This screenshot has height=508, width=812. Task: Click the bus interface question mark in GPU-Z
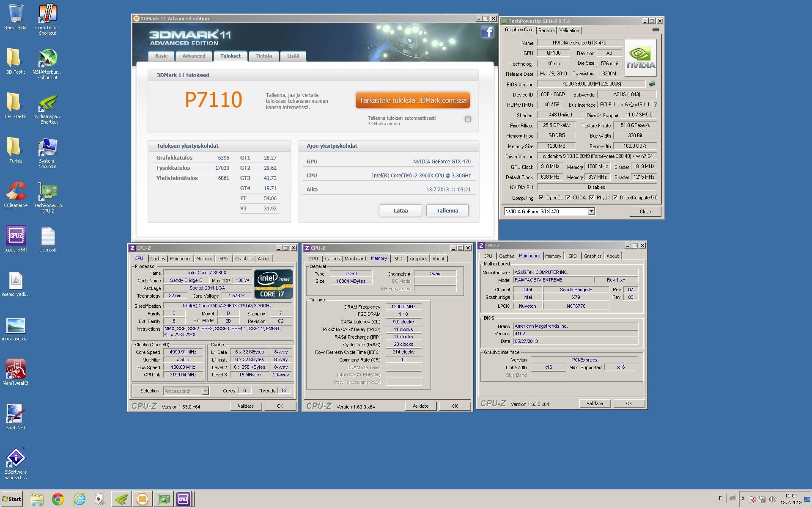[656, 105]
